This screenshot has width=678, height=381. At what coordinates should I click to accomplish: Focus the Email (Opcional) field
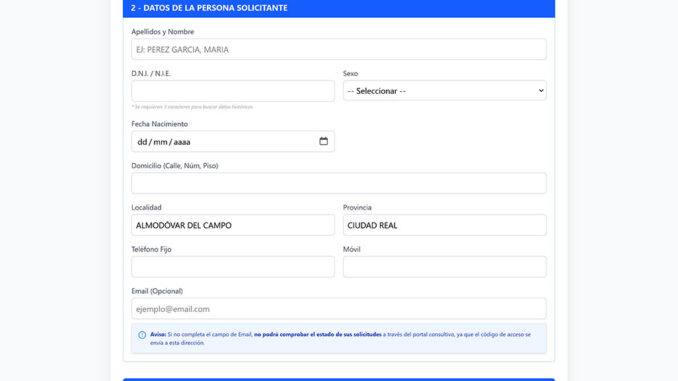point(339,309)
